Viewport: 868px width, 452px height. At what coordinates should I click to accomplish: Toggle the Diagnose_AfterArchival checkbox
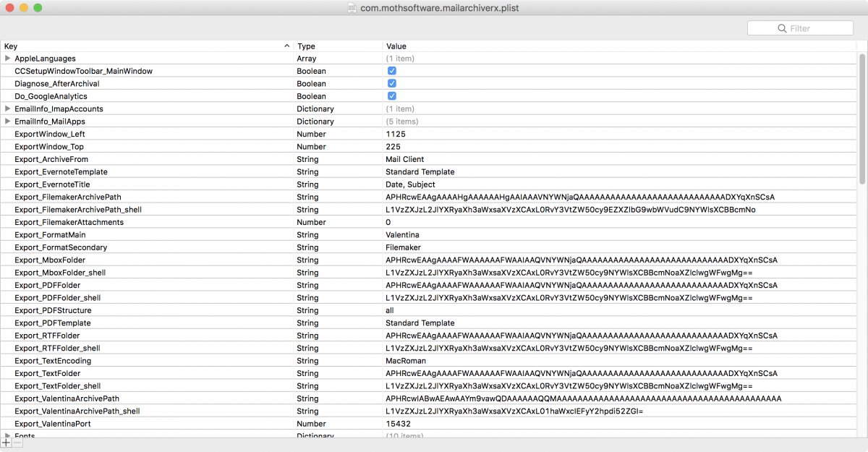point(391,84)
